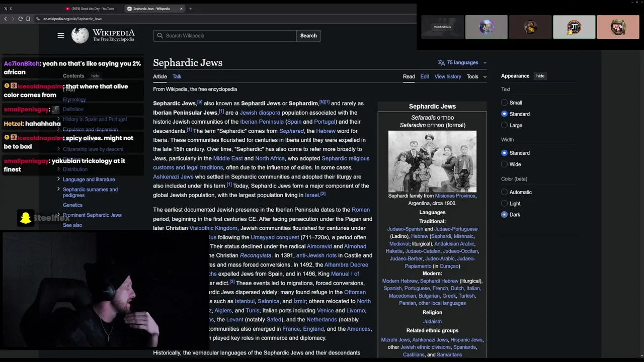Open the 75 languages dropdown
Viewport: 644px width, 362px height.
coord(462,63)
